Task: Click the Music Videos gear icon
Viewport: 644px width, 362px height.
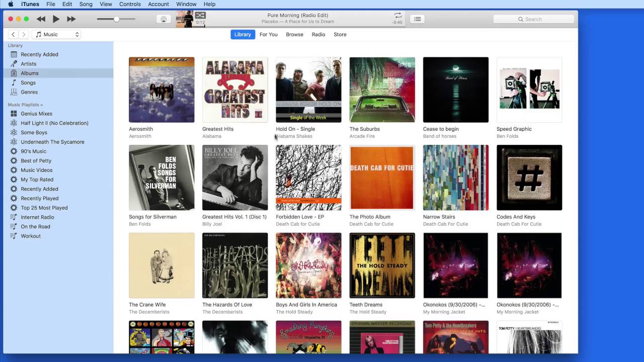Action: click(x=14, y=170)
